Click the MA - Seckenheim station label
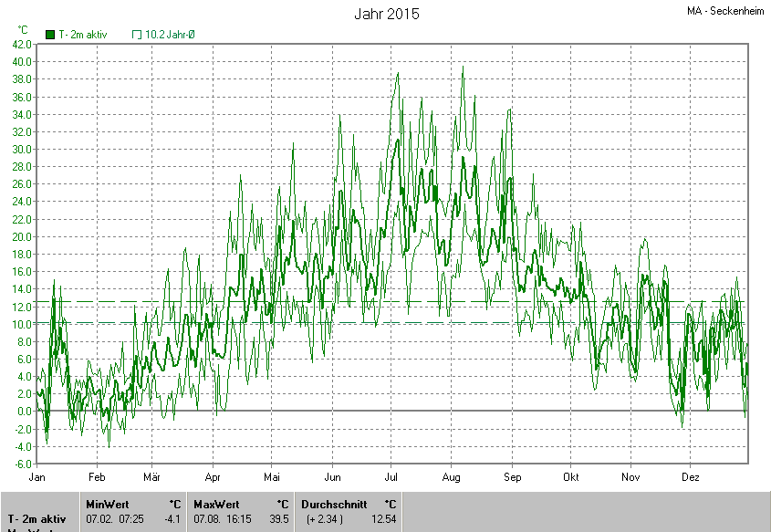The height and width of the screenshot is (532, 771). (726, 11)
